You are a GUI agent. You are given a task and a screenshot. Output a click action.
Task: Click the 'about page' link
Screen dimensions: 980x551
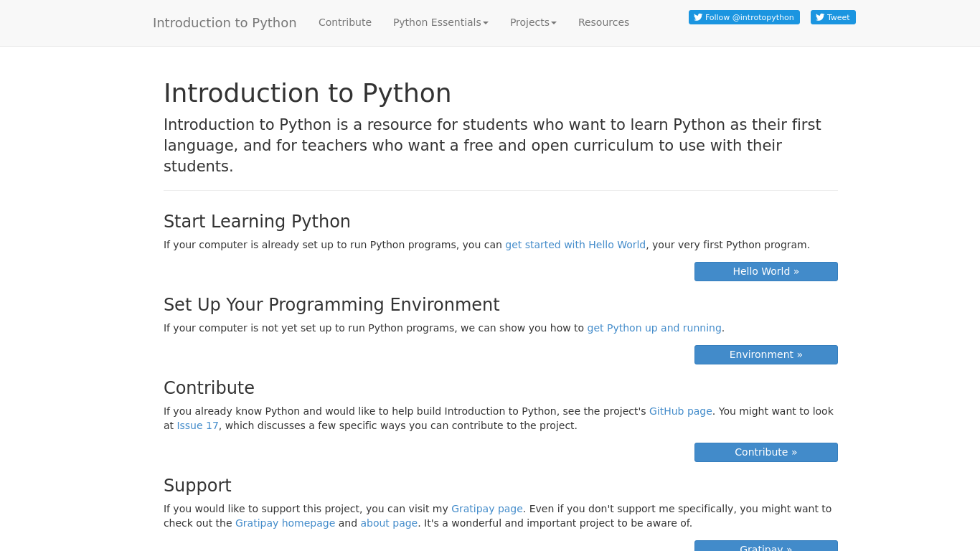tap(388, 523)
